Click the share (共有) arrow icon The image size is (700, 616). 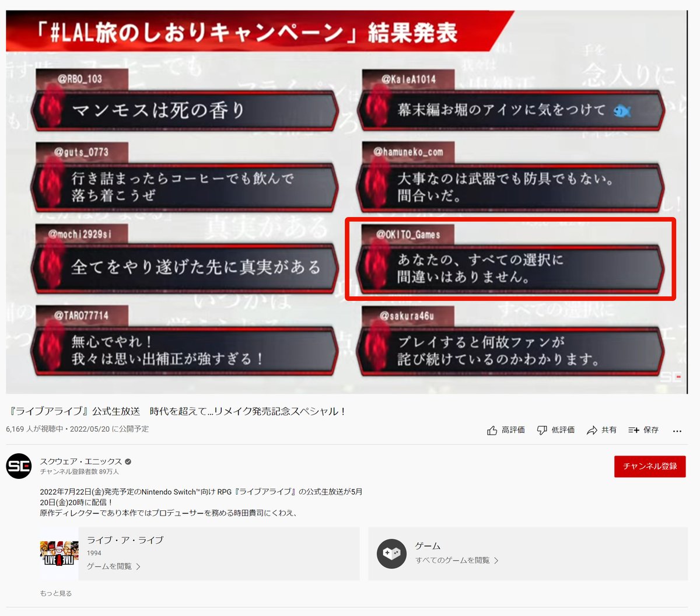pos(592,430)
